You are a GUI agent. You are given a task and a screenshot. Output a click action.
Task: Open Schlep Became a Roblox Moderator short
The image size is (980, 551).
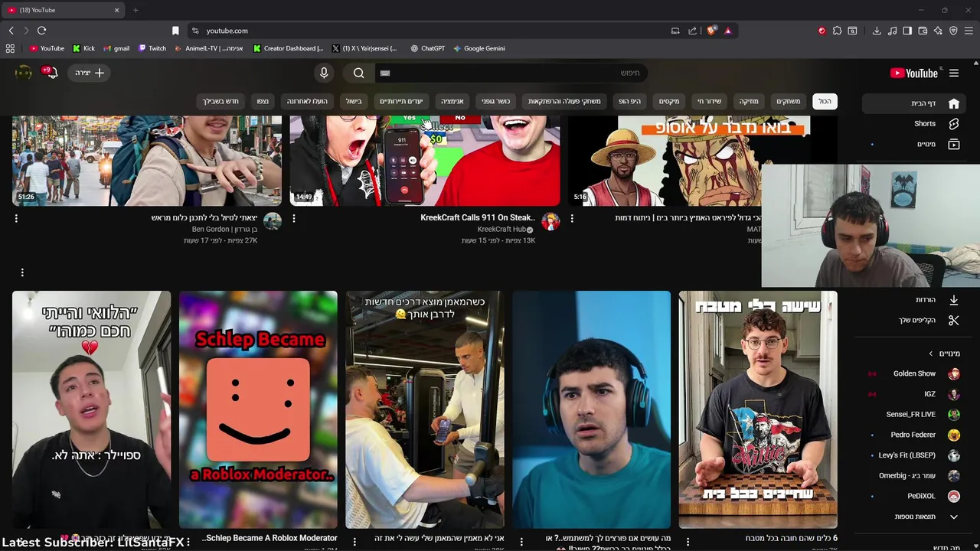(258, 409)
